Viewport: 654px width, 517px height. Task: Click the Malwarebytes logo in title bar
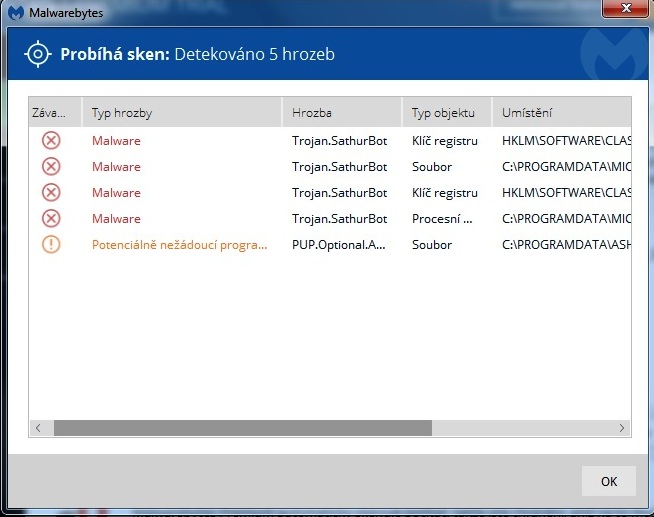pyautogui.click(x=15, y=12)
